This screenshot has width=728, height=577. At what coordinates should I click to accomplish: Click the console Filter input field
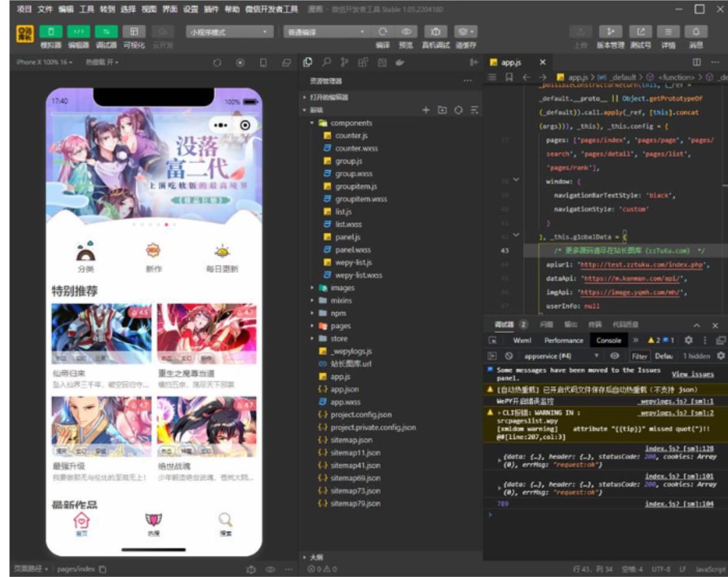(x=639, y=356)
